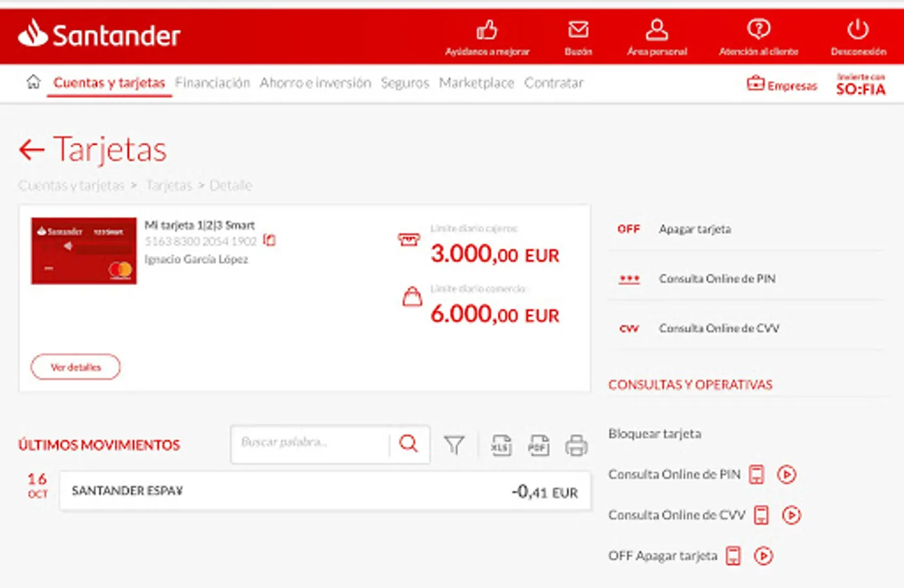
Task: Open the SANTANDER ESPA¥ movement row
Action: [x=325, y=491]
